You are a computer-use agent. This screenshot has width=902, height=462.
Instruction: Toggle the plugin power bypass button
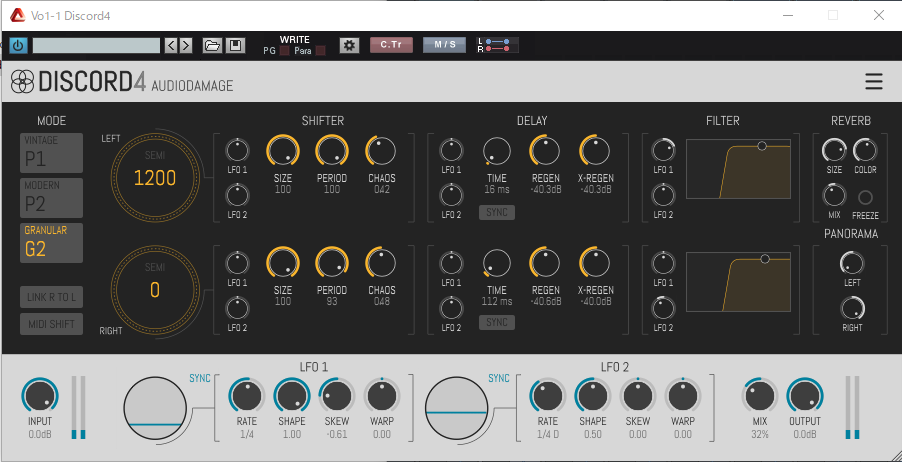point(18,45)
